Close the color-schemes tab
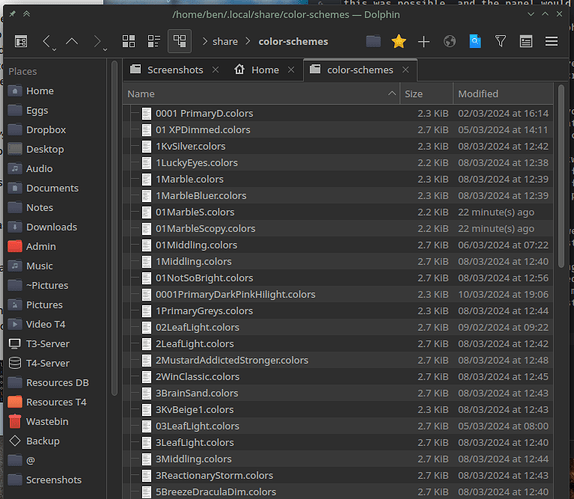The width and height of the screenshot is (574, 499). [x=406, y=70]
